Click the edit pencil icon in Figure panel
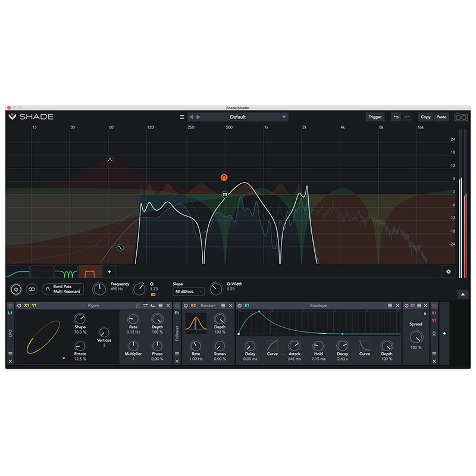Viewport: 476px width, 476px height. pyautogui.click(x=138, y=306)
